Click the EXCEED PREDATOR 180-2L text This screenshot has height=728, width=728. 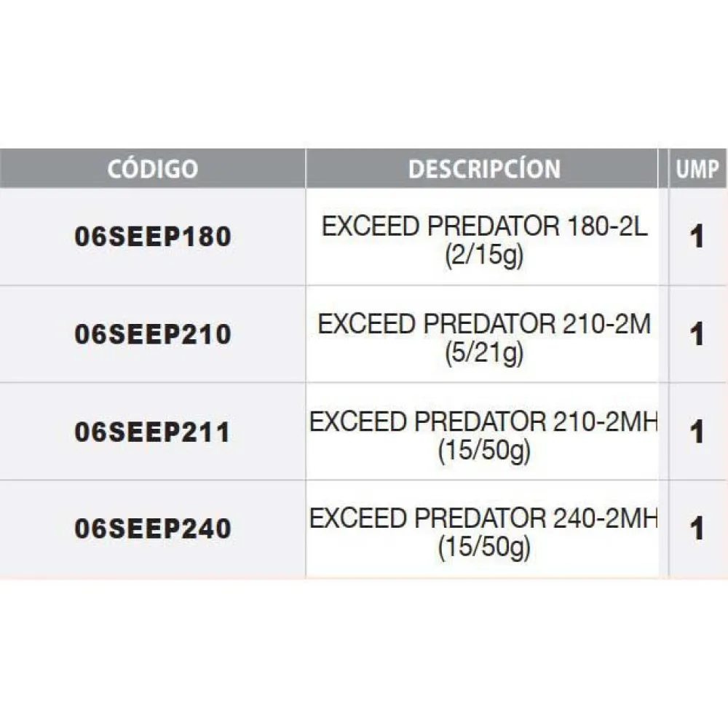pos(484,227)
